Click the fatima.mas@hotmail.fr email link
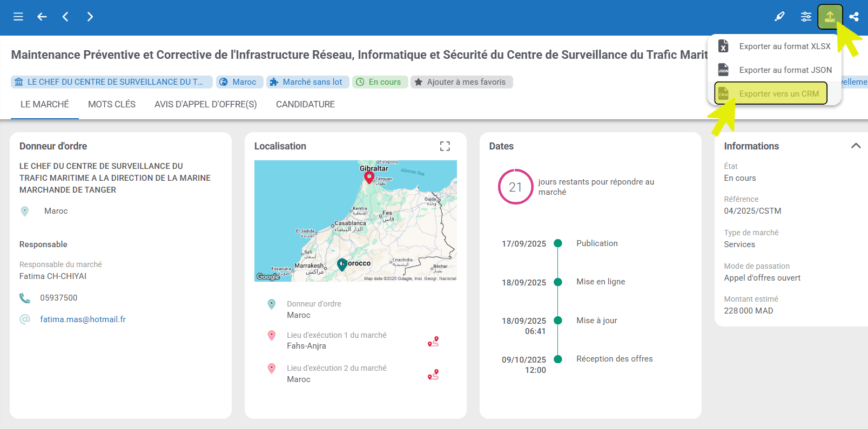868x429 pixels. coord(83,319)
